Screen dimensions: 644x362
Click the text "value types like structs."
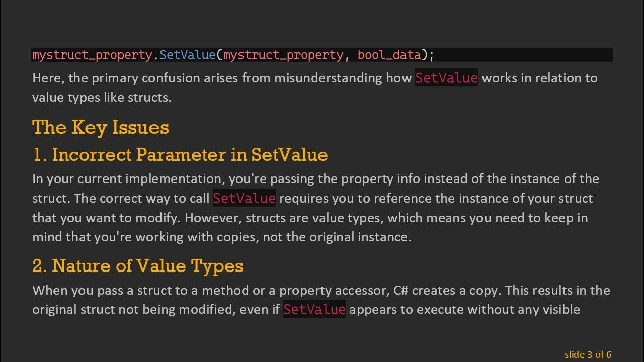point(102,98)
